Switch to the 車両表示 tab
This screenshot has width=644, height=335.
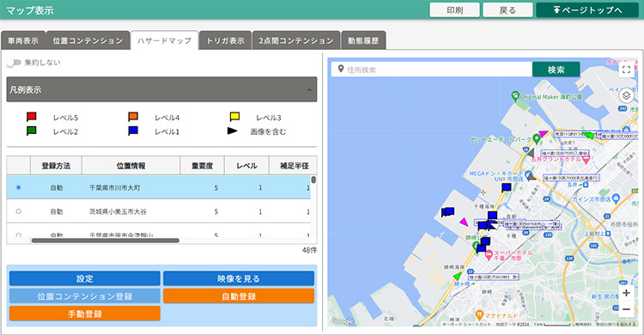[23, 40]
